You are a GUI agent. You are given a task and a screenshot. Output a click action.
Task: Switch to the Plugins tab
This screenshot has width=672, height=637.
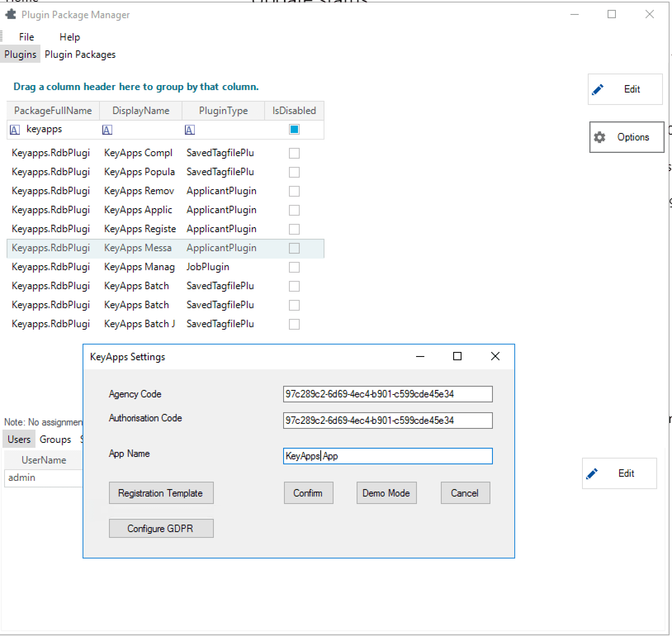click(x=20, y=55)
